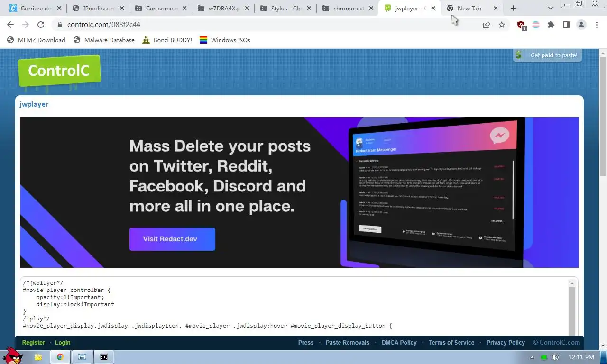The height and width of the screenshot is (364, 607).
Task: Click the green network tray icon
Action: point(544,357)
